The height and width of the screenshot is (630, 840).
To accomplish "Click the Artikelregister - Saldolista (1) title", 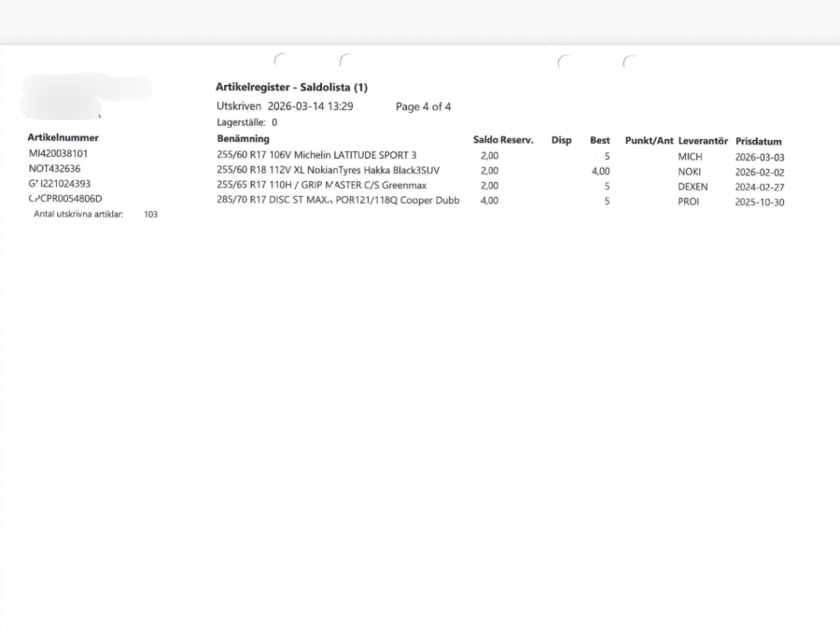I will point(291,87).
